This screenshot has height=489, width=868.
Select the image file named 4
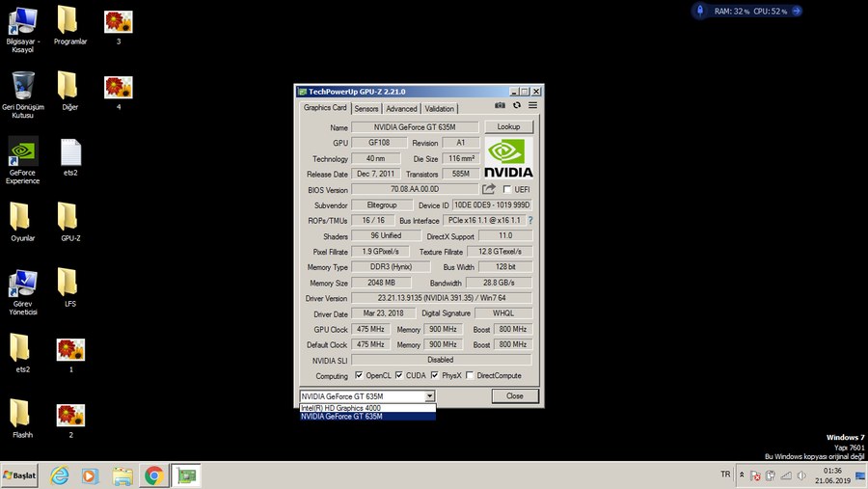point(119,92)
